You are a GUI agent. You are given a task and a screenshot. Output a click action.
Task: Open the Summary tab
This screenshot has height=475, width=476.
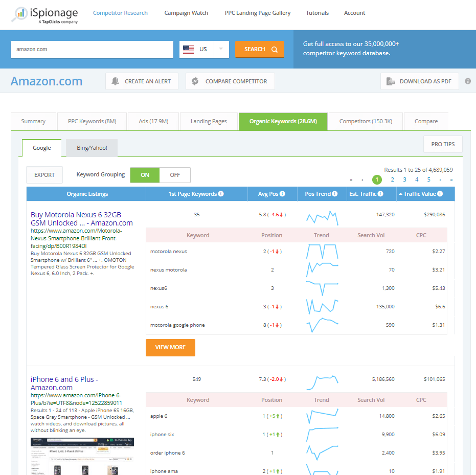(33, 121)
